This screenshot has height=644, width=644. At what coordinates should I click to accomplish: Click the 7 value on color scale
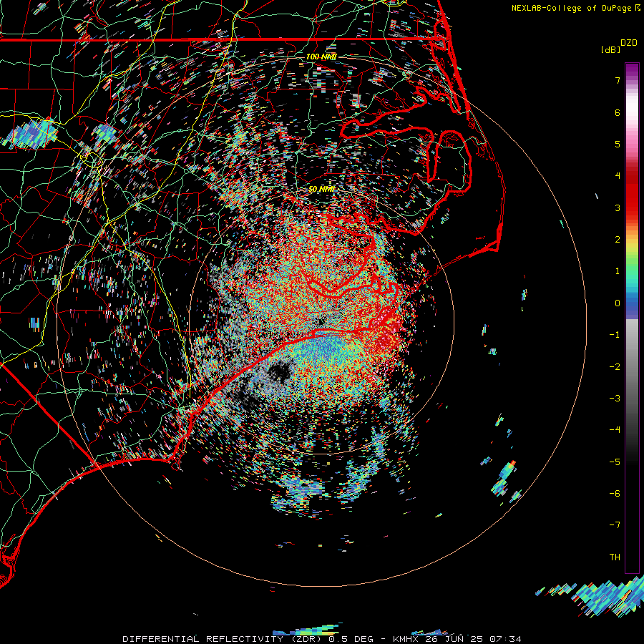point(618,80)
